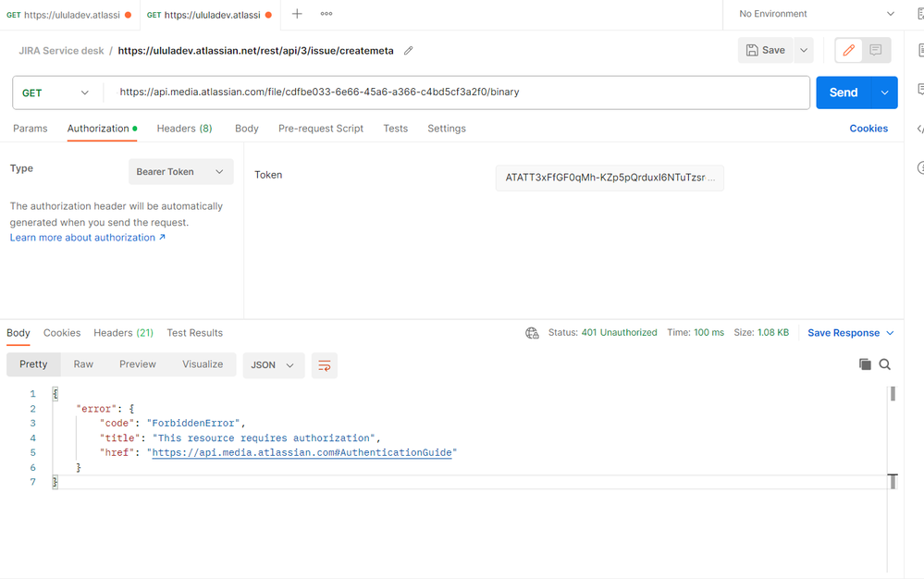Screen dimensions: 924x579
Task: Click the three-dot tab options icon
Action: (x=326, y=14)
